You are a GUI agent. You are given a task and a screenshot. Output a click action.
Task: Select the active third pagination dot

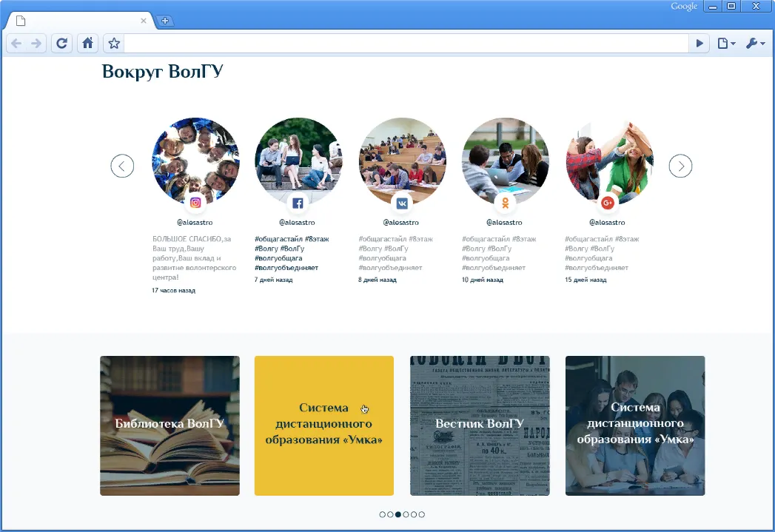click(x=398, y=514)
